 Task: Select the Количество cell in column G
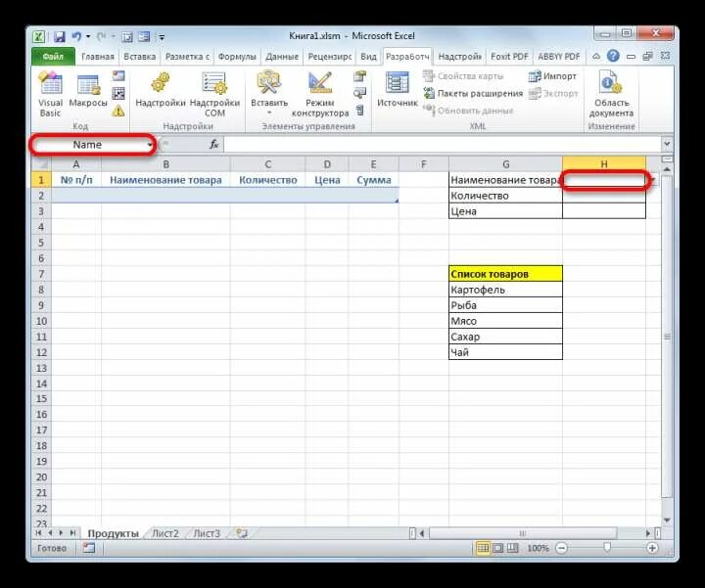pos(505,196)
